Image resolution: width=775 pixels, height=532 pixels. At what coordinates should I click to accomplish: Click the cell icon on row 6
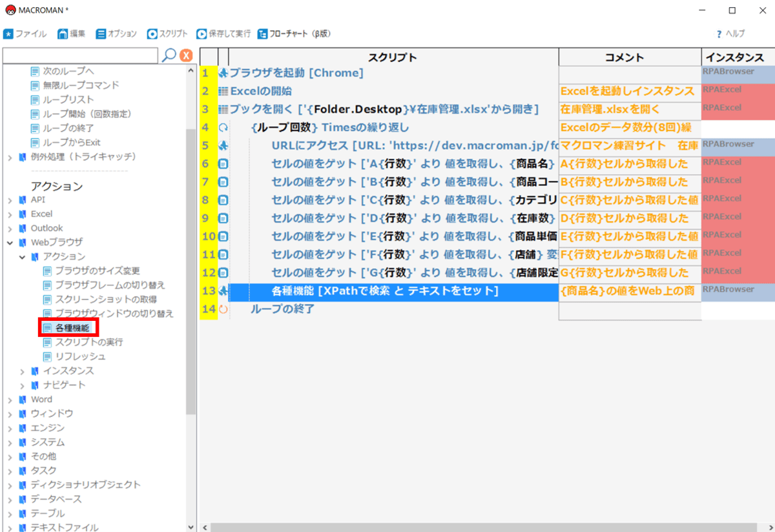[x=223, y=164]
